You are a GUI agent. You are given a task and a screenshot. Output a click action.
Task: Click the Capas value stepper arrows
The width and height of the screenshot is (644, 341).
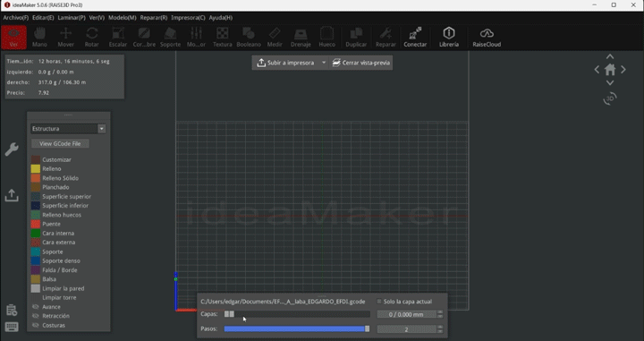pos(440,314)
